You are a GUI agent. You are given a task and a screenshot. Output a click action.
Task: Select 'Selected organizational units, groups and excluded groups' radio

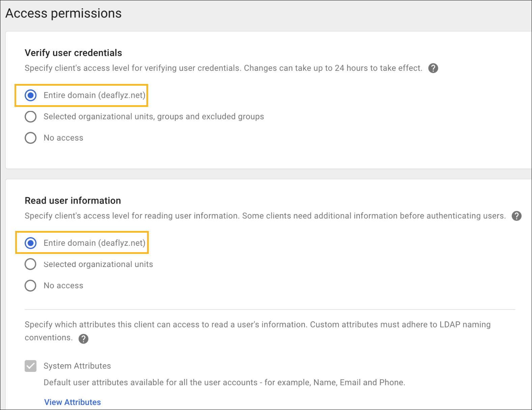[x=31, y=117]
